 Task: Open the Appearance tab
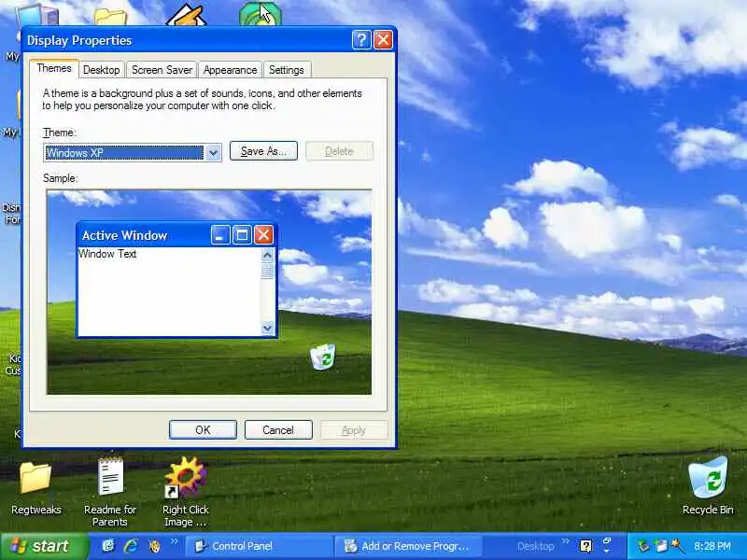pos(230,70)
